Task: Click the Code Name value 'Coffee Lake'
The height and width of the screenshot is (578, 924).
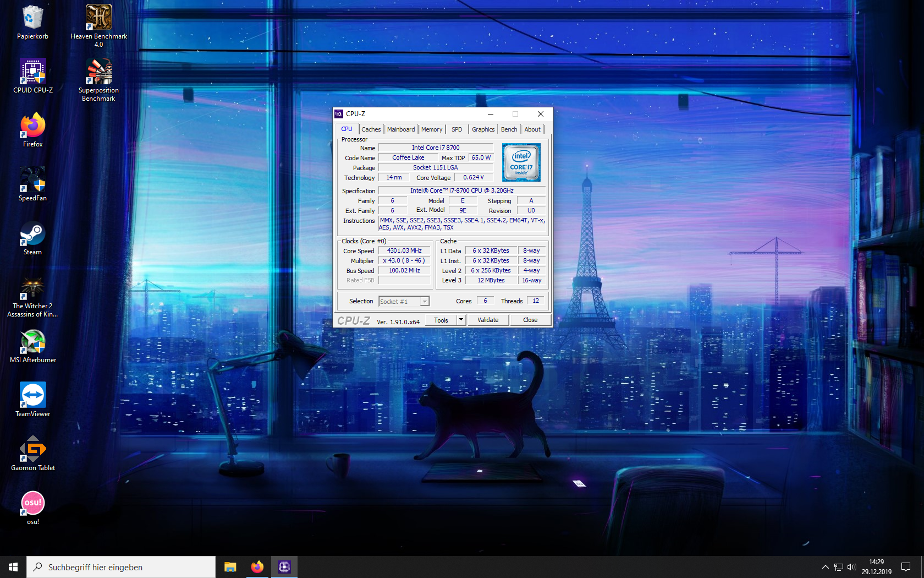Action: tap(408, 157)
